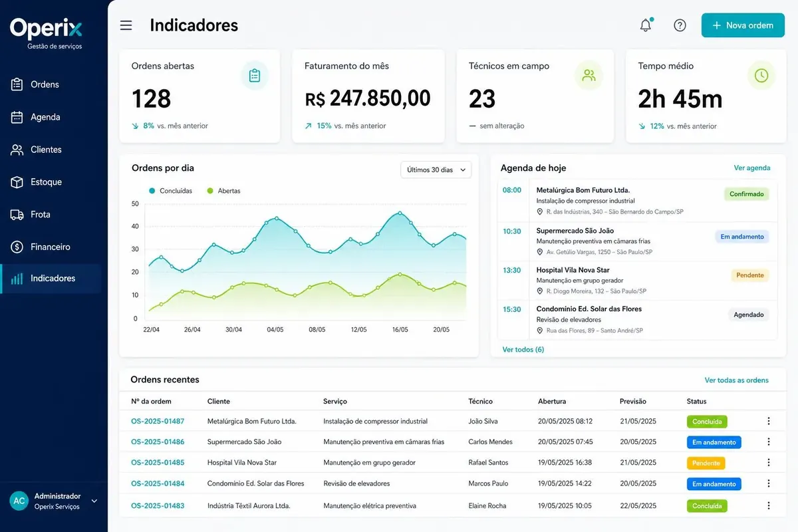Click Pendente status in Ordens recentes table
Viewport: 798px width, 532px height.
click(706, 463)
